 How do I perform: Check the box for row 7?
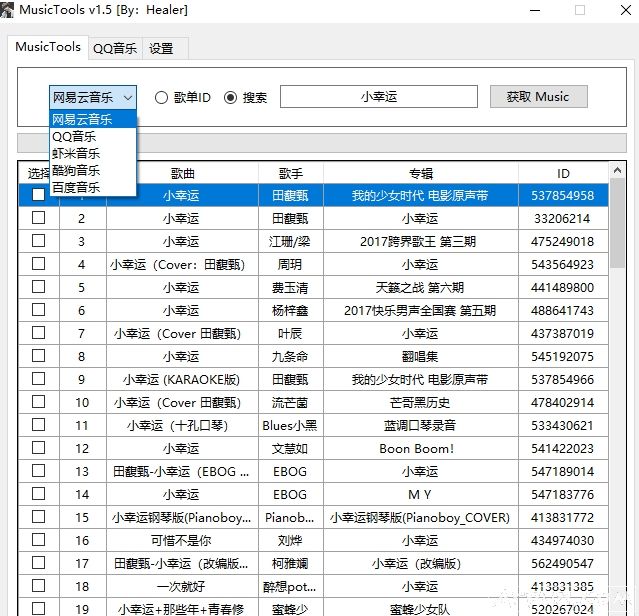pos(38,333)
